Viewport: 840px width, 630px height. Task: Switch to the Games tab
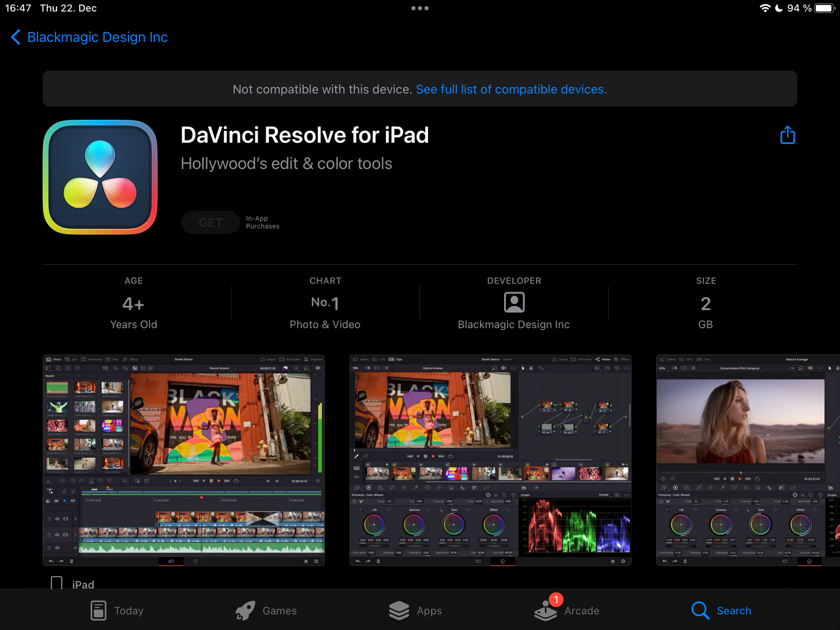click(266, 610)
